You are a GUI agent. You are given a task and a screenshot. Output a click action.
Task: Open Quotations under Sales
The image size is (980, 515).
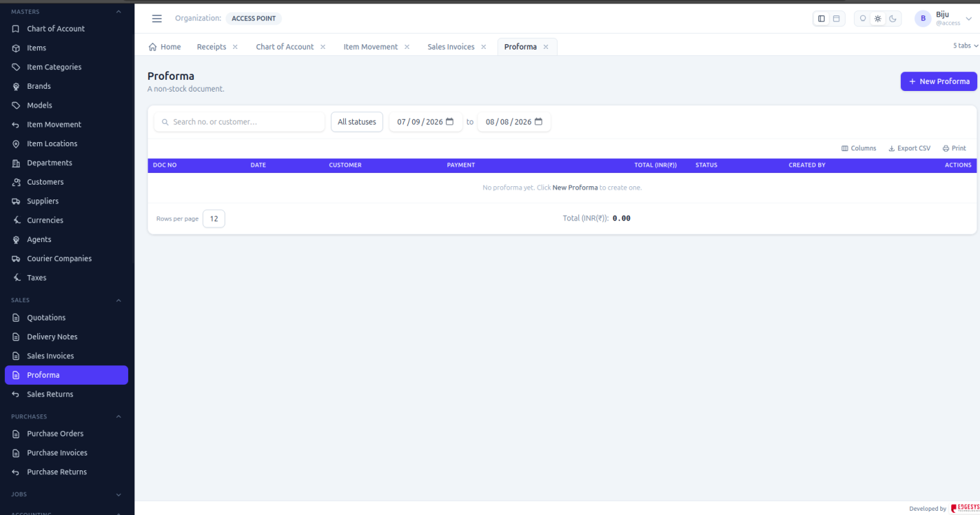[x=66, y=318]
